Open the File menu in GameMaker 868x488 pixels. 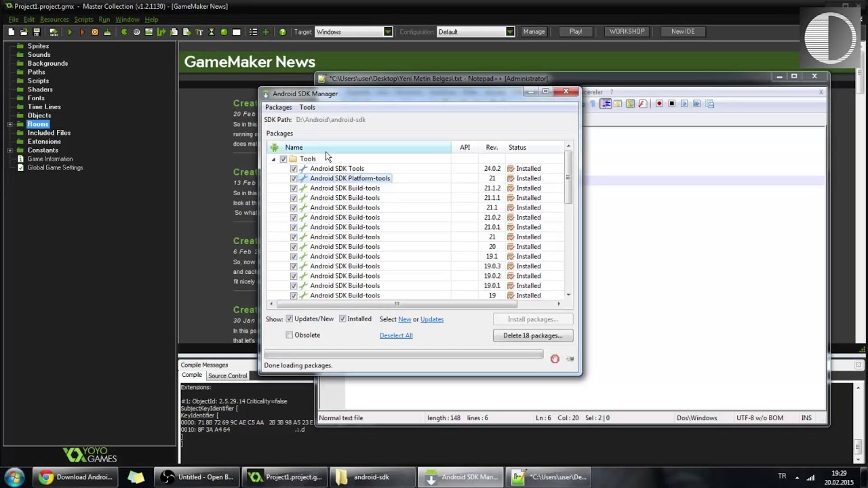tap(14, 20)
